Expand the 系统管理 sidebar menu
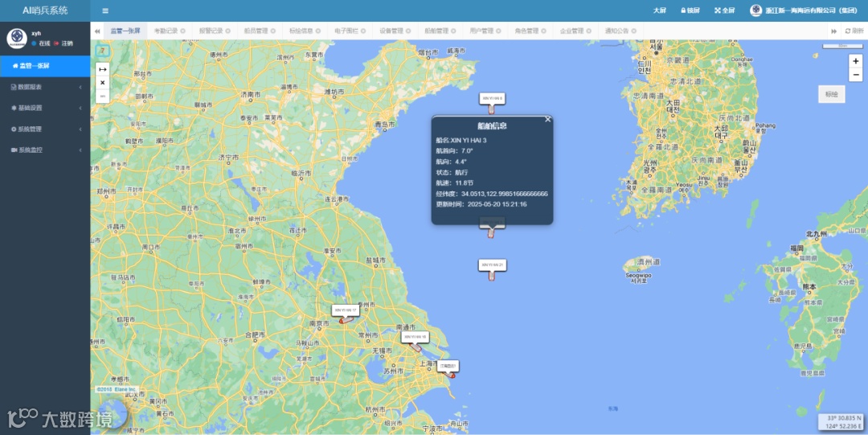 point(45,129)
